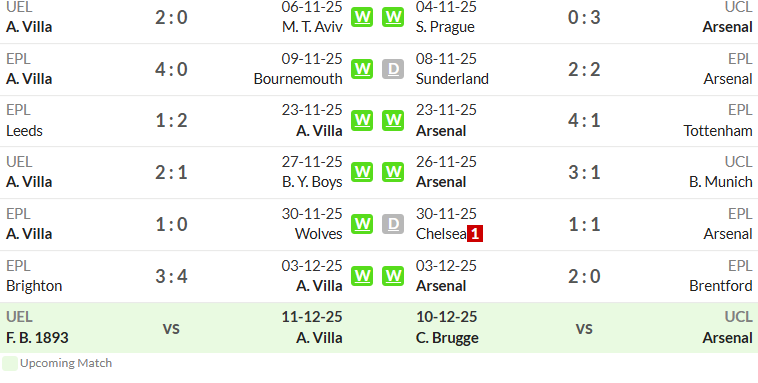Open the upcoming C. Brugge vs Arsenal match
This screenshot has width=758, height=383.
[x=584, y=328]
